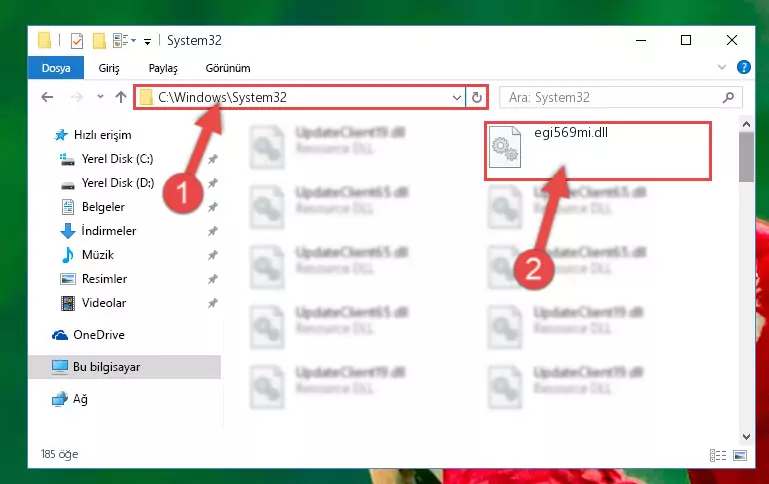The height and width of the screenshot is (484, 769).
Task: Click the pin icon beside Videolar
Action: point(212,303)
